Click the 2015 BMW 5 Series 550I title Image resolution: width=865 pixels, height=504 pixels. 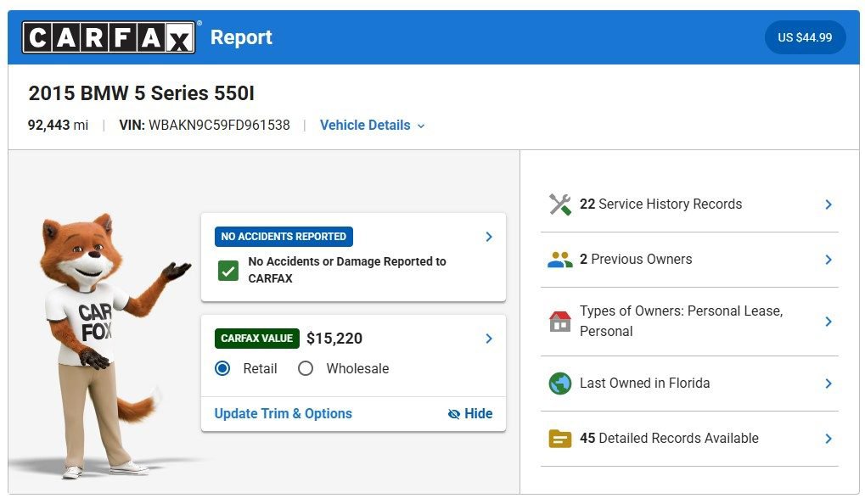click(x=141, y=93)
